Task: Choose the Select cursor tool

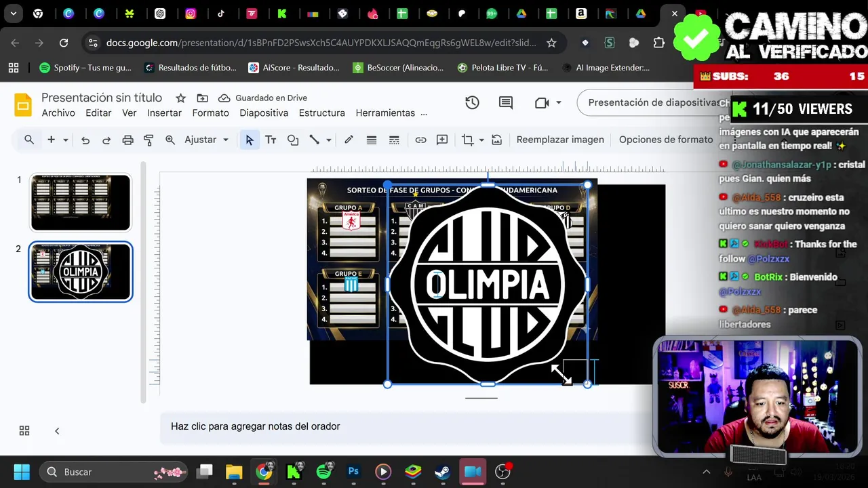Action: [250, 140]
